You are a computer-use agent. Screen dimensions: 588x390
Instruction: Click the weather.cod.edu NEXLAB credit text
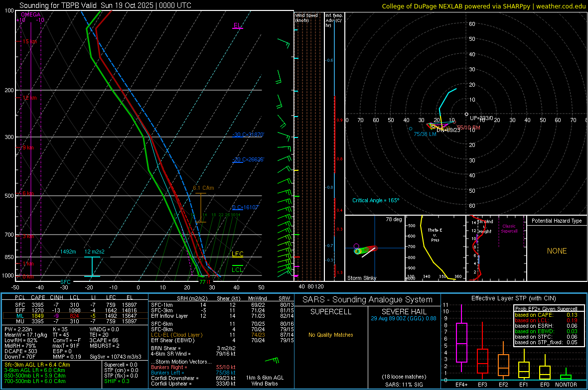pos(483,6)
